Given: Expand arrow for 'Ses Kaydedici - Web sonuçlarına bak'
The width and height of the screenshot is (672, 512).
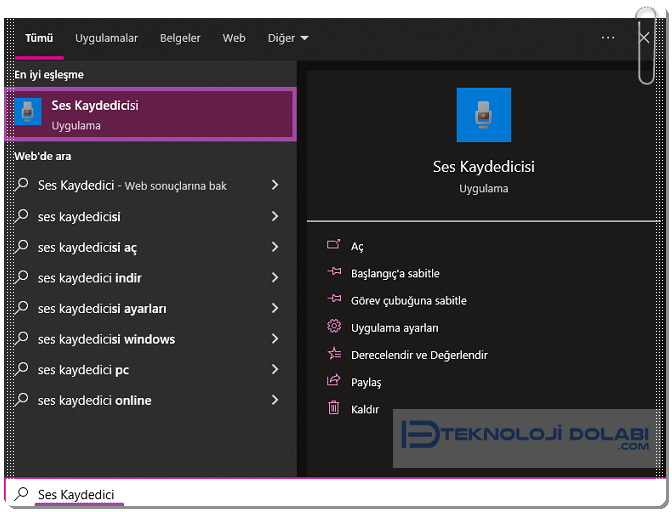Looking at the screenshot, I should (275, 185).
